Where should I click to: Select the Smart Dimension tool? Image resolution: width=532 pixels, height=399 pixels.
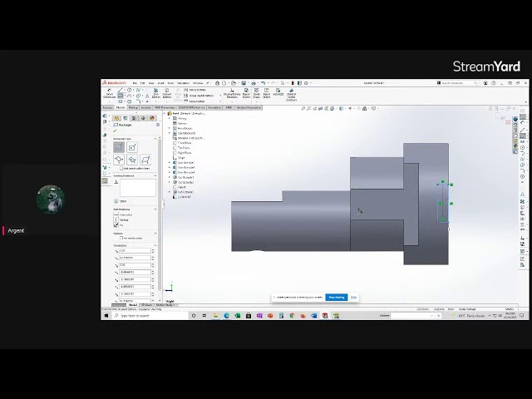(109, 93)
